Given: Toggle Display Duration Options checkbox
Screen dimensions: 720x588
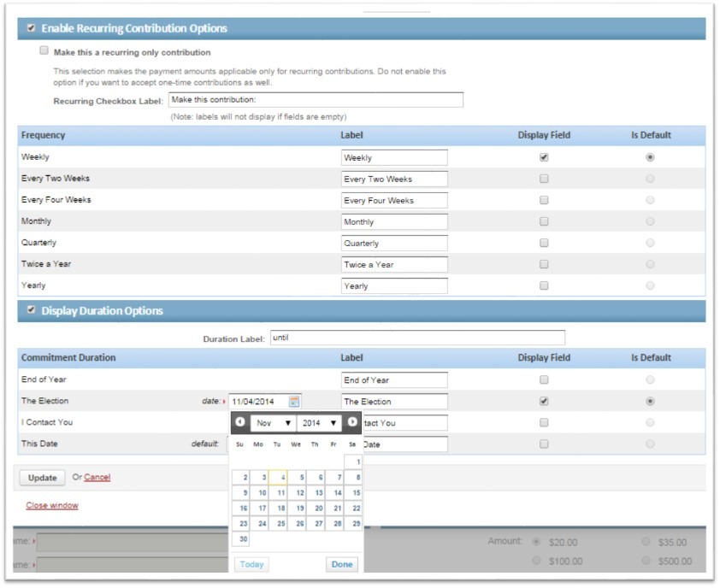Looking at the screenshot, I should (32, 309).
